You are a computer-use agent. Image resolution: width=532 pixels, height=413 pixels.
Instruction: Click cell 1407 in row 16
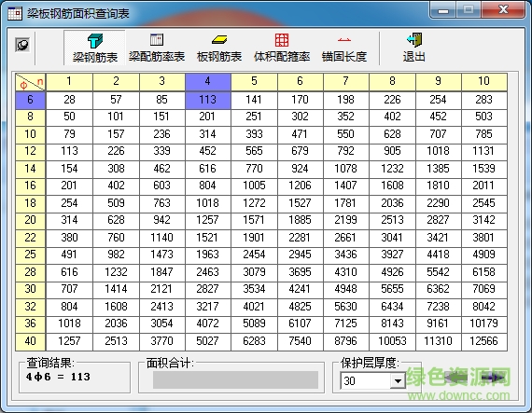click(x=345, y=186)
